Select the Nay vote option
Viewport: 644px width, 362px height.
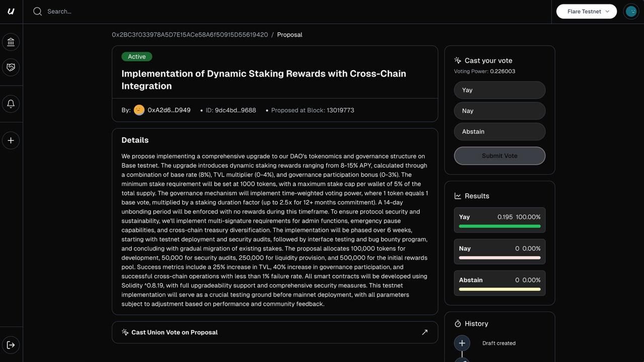coord(500,111)
